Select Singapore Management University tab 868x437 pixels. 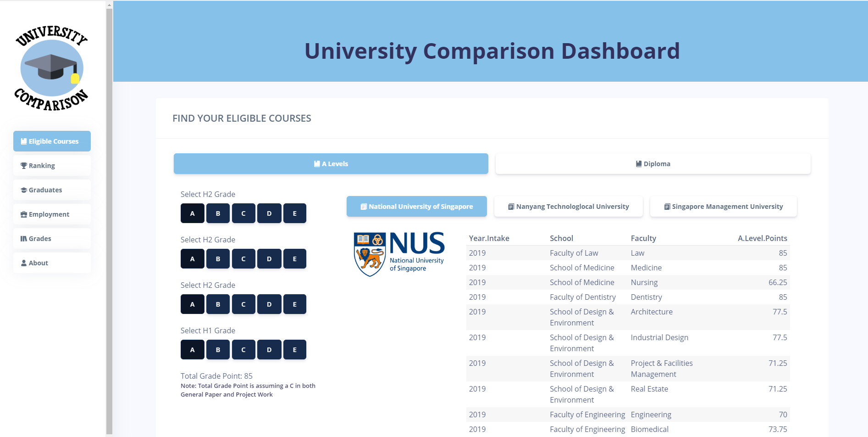pos(724,207)
